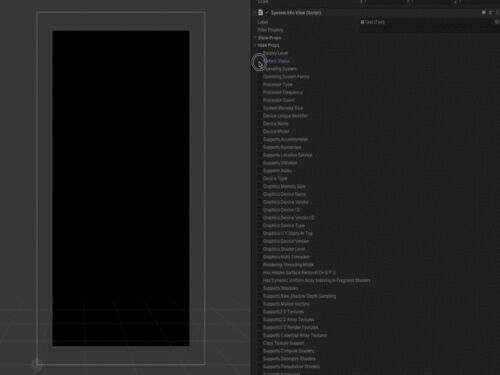Viewport: 500px width, 375px height.
Task: Toggle the Graphics UV Starts At Top checkbox
Action: coord(260,234)
